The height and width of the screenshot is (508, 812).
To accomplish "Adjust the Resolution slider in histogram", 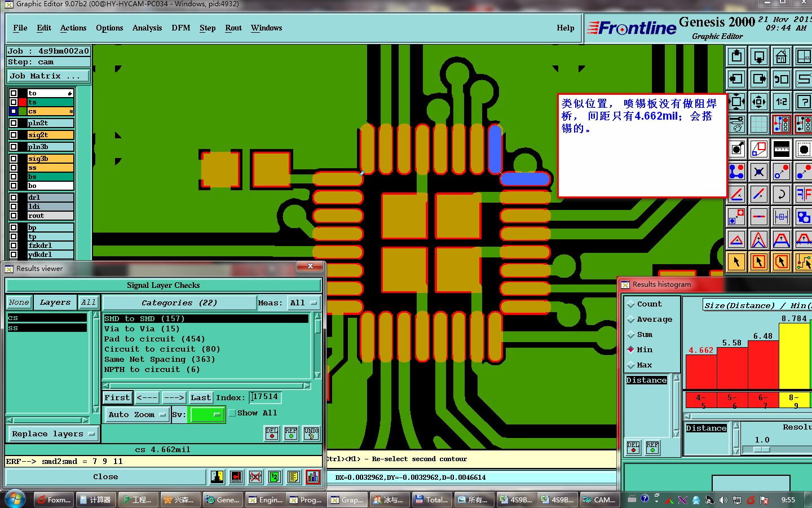I will [x=761, y=449].
